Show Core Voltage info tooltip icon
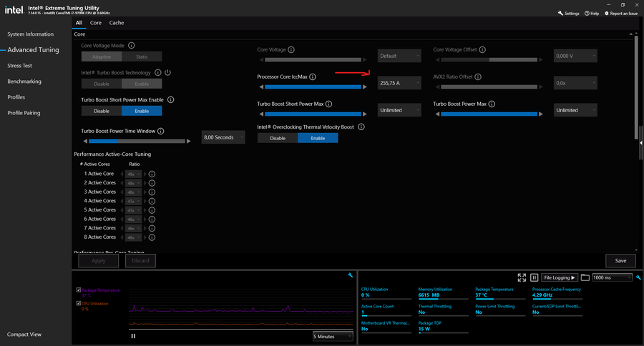This screenshot has height=346, width=644. coord(291,49)
